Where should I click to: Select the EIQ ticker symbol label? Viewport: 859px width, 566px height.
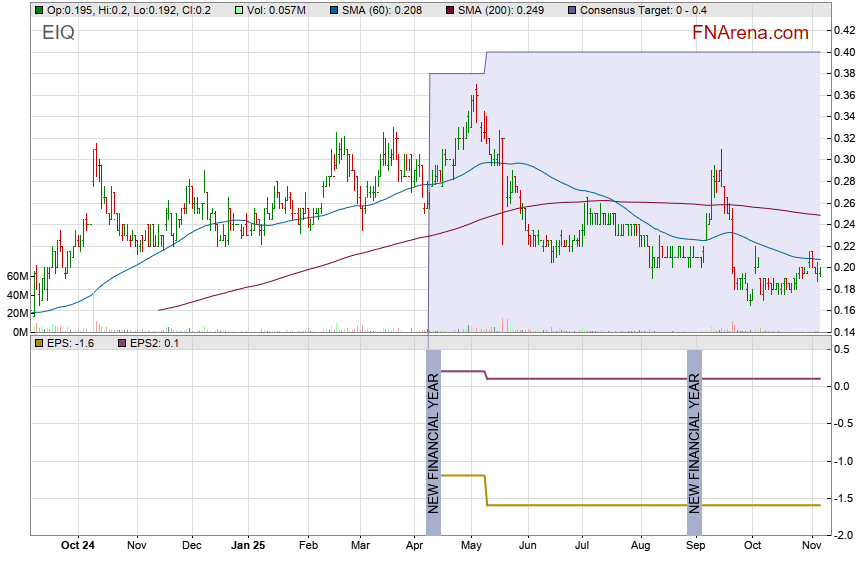pyautogui.click(x=58, y=33)
